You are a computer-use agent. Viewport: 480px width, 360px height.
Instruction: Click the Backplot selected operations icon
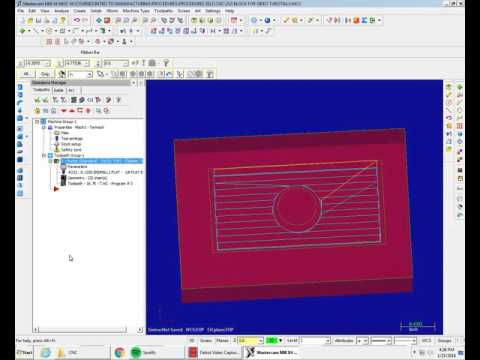(74, 100)
